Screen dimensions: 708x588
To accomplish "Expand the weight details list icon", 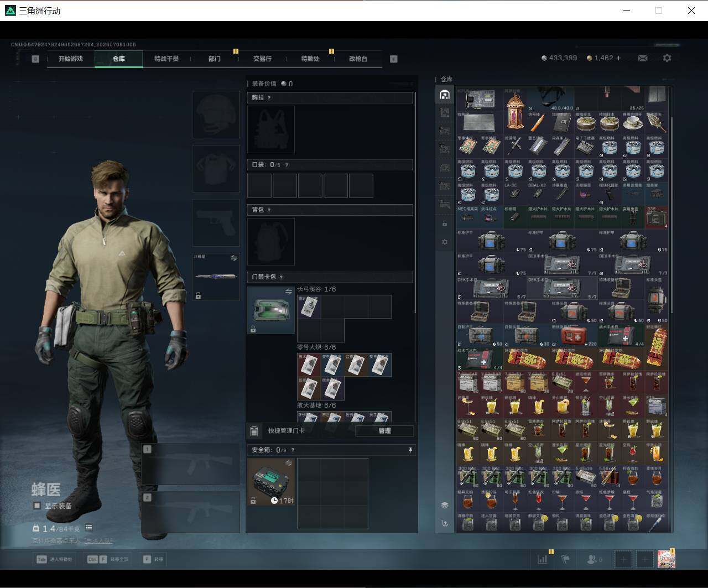I will [x=89, y=528].
